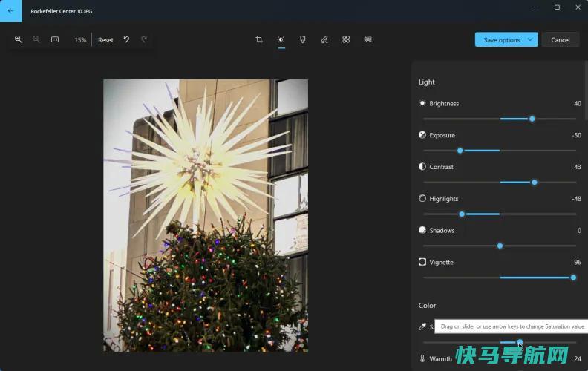Screen dimensions: 588x371
Task: Click the Exposure icon
Action: coord(422,135)
